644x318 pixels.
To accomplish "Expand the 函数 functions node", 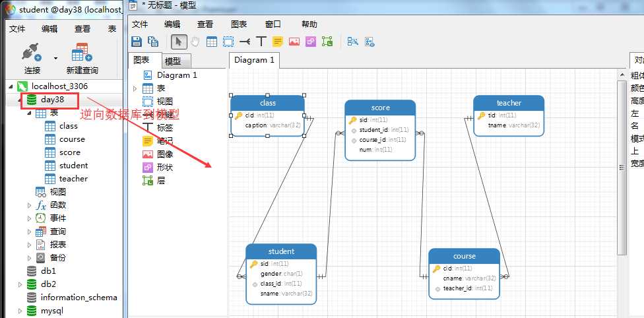I will tap(29, 205).
